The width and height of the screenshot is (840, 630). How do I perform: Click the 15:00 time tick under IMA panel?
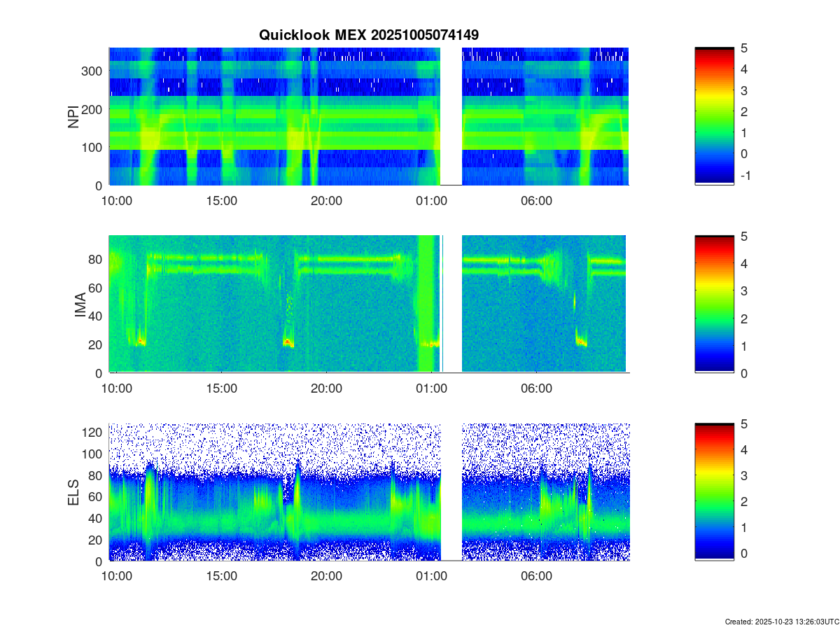tap(222, 388)
